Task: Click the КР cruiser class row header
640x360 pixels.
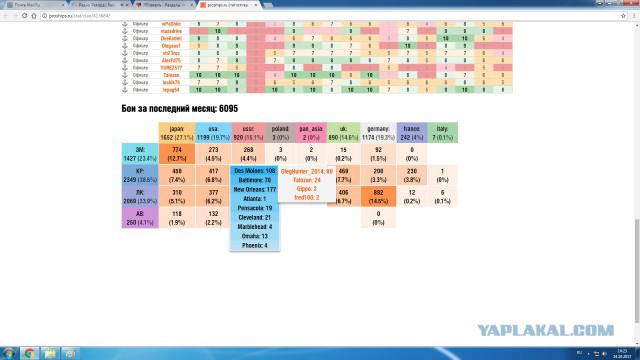Action: pos(140,175)
